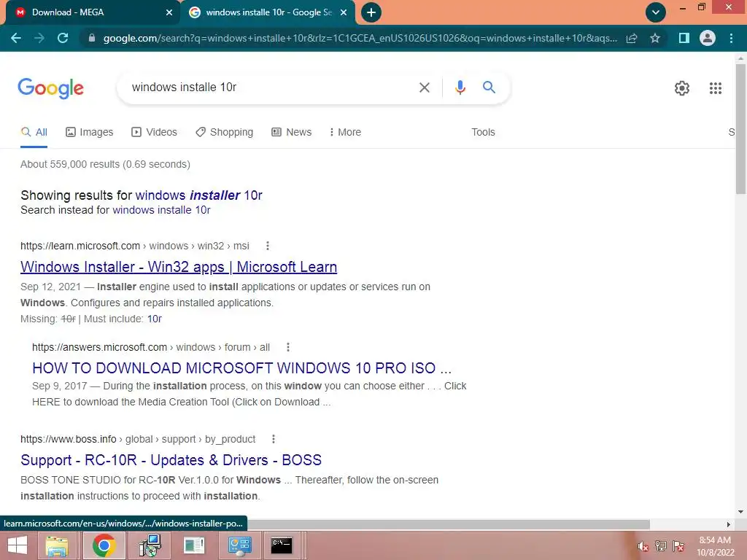Expand the tab search dropdown
The width and height of the screenshot is (747, 560).
[656, 12]
